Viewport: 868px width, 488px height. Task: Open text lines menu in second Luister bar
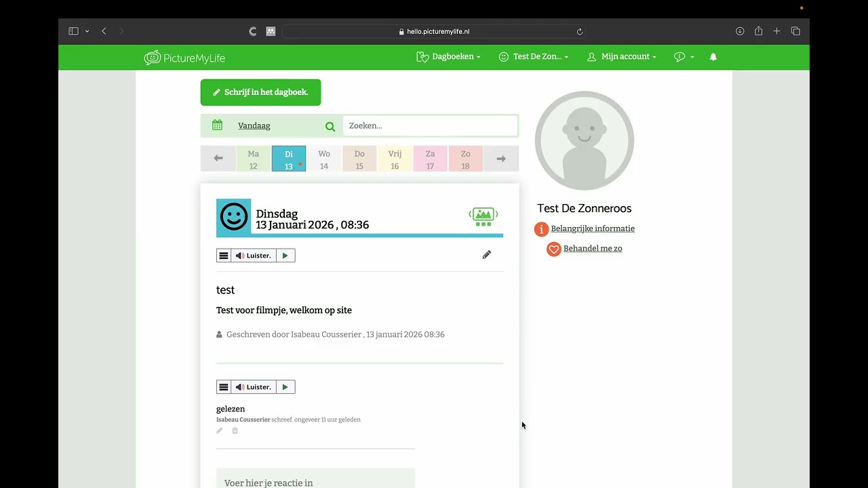pos(224,387)
